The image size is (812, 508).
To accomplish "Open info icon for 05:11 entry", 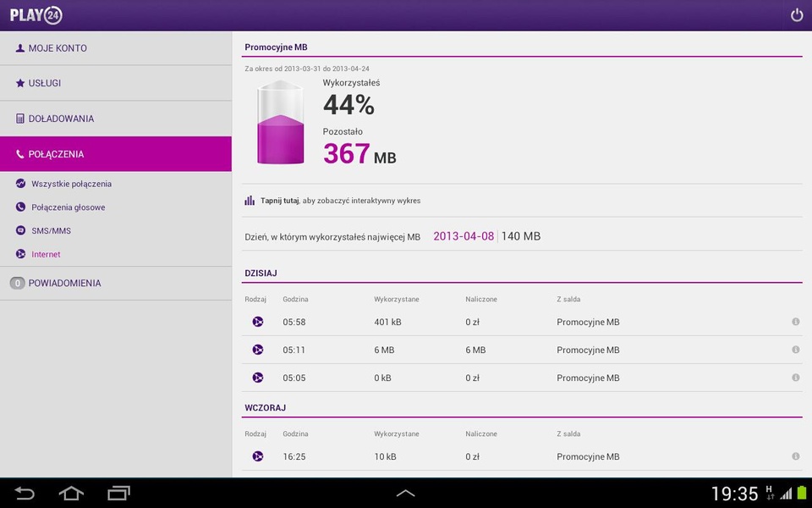I will click(795, 350).
